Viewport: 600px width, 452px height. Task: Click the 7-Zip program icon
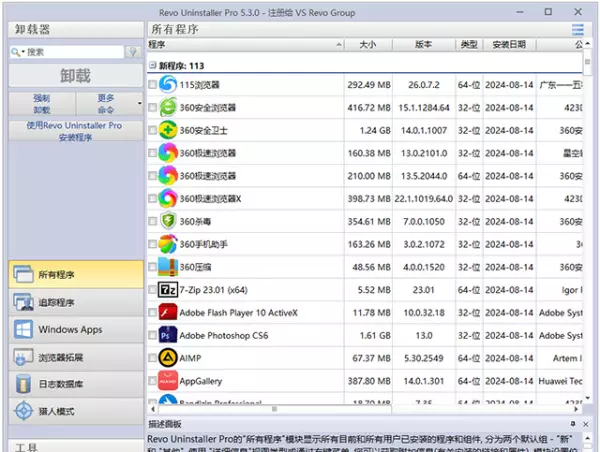(168, 290)
